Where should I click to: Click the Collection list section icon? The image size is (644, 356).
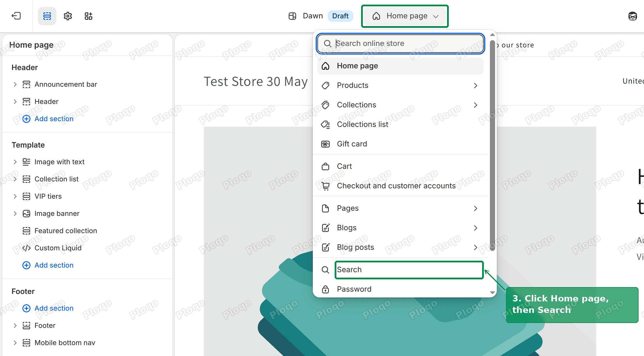(x=26, y=179)
